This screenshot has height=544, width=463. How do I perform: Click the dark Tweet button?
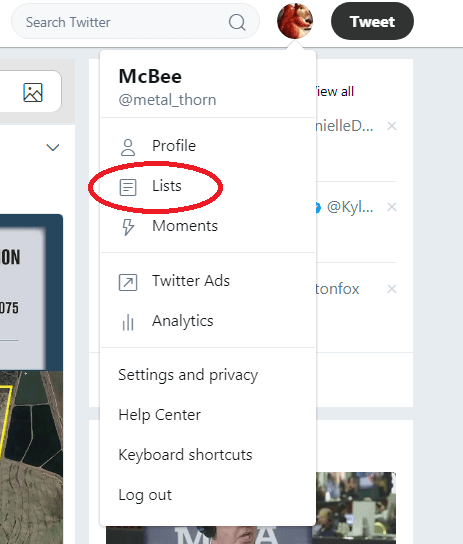tap(372, 21)
